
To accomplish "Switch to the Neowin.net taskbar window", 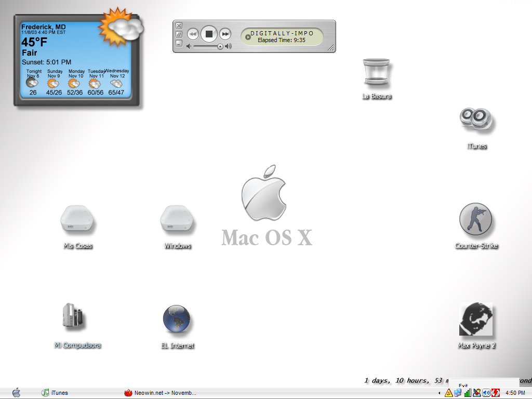I will 161,393.
